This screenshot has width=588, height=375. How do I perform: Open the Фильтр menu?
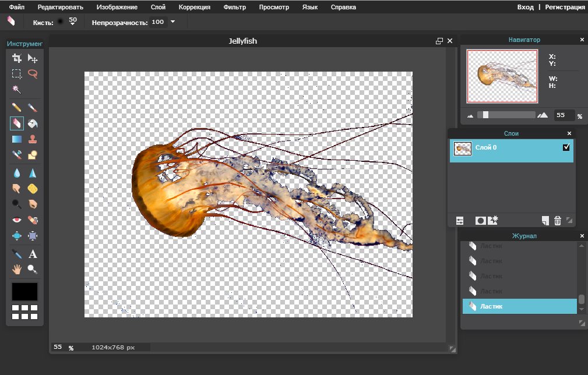[235, 7]
